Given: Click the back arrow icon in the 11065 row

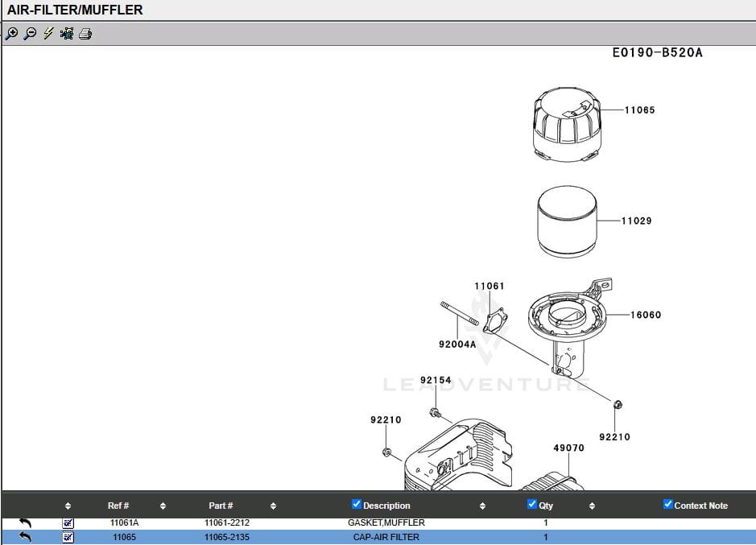Looking at the screenshot, I should pos(25,537).
